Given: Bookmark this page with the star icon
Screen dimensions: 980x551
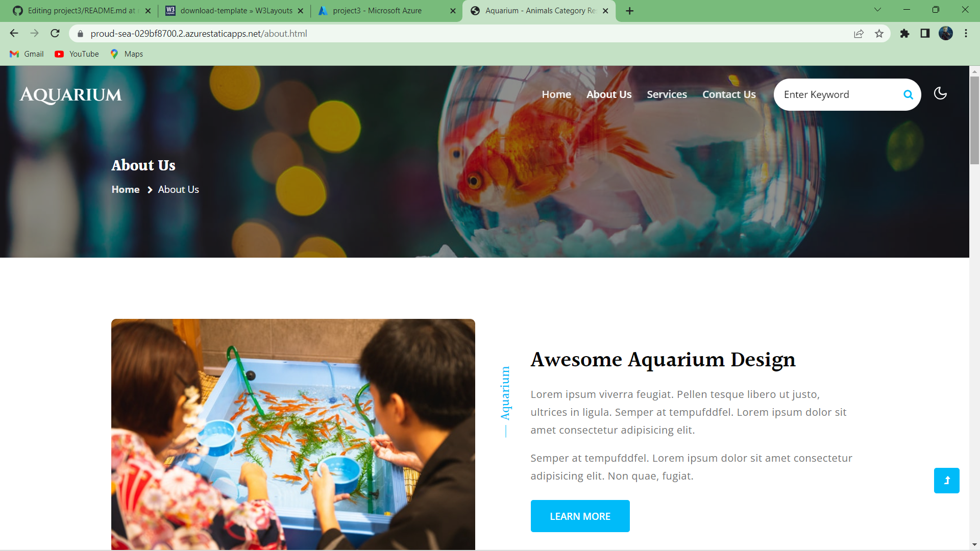Looking at the screenshot, I should (x=879, y=34).
